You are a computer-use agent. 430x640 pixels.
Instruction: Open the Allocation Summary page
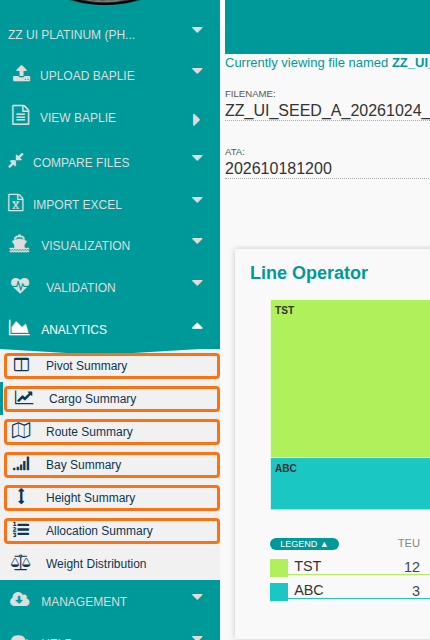click(112, 531)
